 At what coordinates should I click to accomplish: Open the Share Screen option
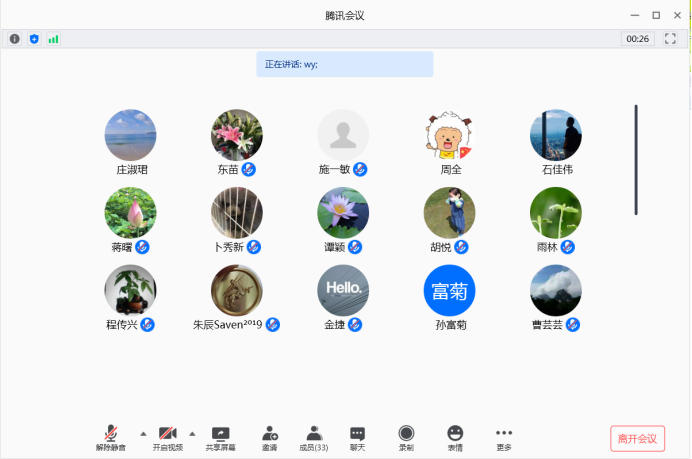221,438
